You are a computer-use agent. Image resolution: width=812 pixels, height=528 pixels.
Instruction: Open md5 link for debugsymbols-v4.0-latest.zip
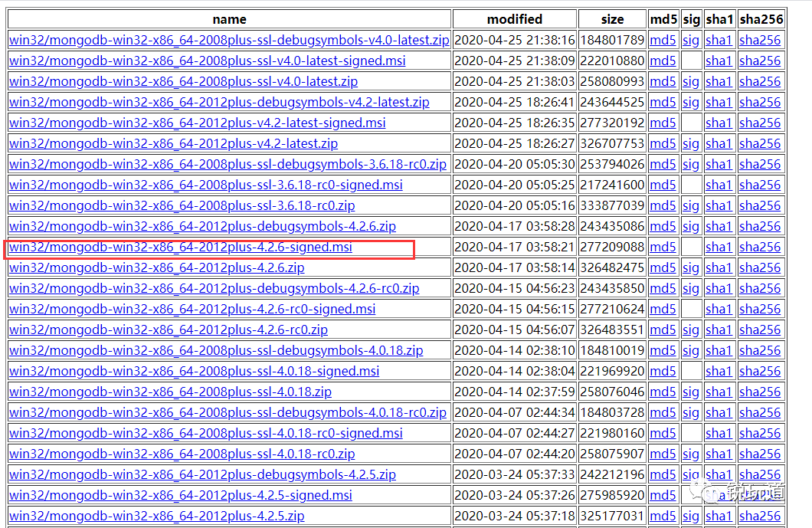click(663, 40)
